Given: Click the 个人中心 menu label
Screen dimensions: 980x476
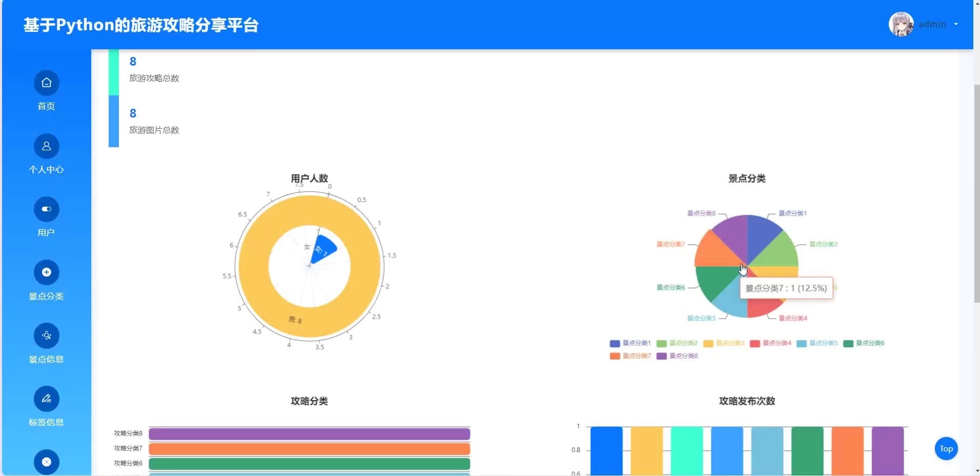Looking at the screenshot, I should click(x=46, y=169).
